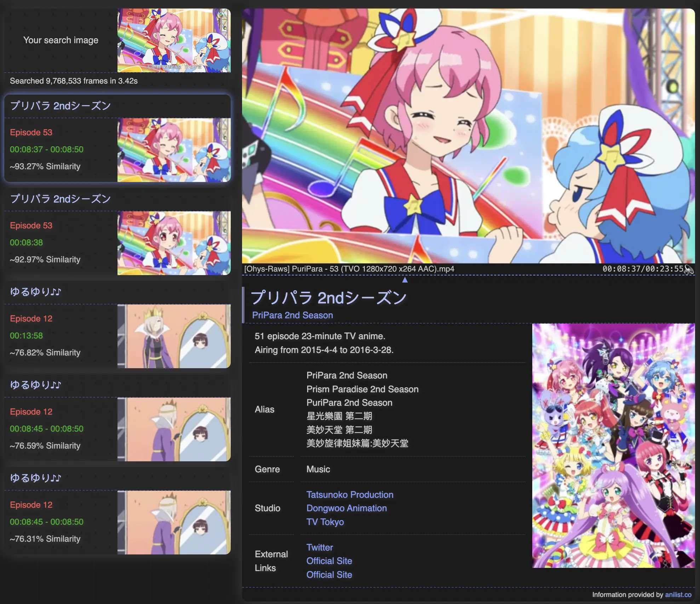The width and height of the screenshot is (700, 604).
Task: Click '~93.27% Similarity' text
Action: [x=45, y=166]
